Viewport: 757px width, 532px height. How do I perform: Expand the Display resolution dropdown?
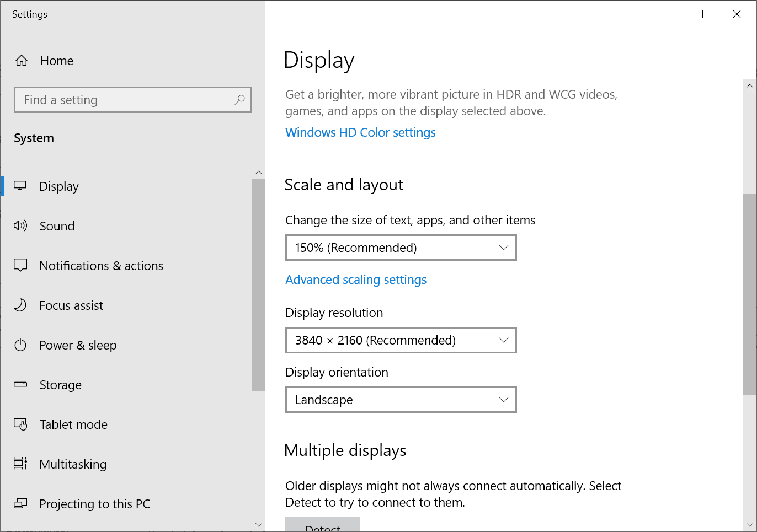(x=401, y=340)
